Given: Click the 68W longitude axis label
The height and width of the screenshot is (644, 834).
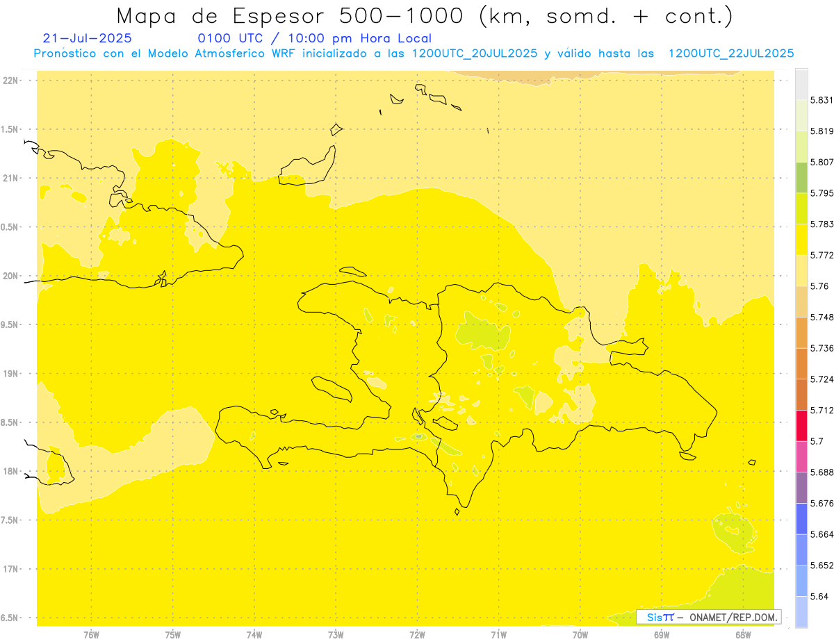Looking at the screenshot, I should click(x=743, y=635).
